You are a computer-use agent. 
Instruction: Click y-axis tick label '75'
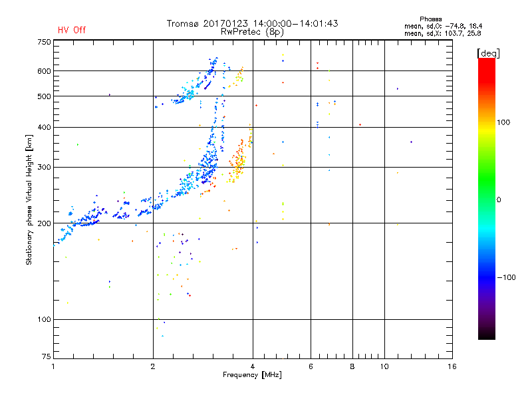pos(47,356)
